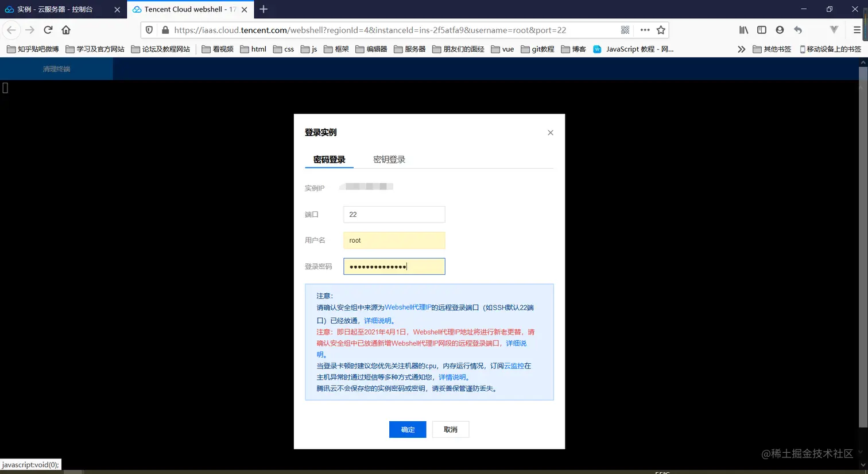Screen dimensions: 868x474
Task: Open the JavaScript 教程 bookmark
Action: tap(633, 49)
